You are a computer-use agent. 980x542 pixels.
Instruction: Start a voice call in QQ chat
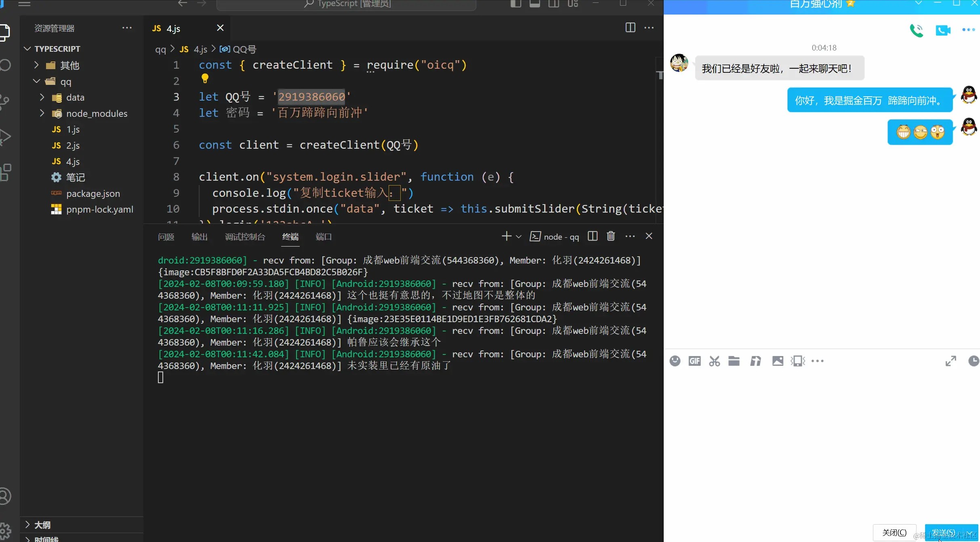click(916, 30)
